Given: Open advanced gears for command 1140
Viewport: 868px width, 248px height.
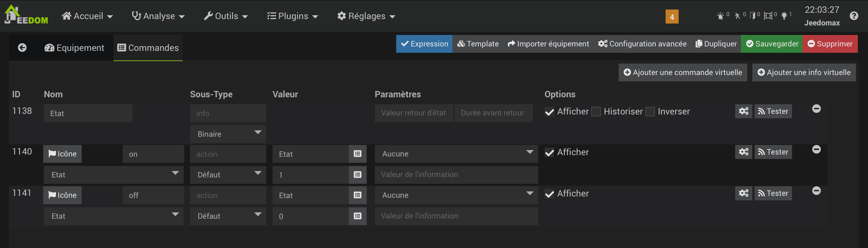Looking at the screenshot, I should click(743, 152).
